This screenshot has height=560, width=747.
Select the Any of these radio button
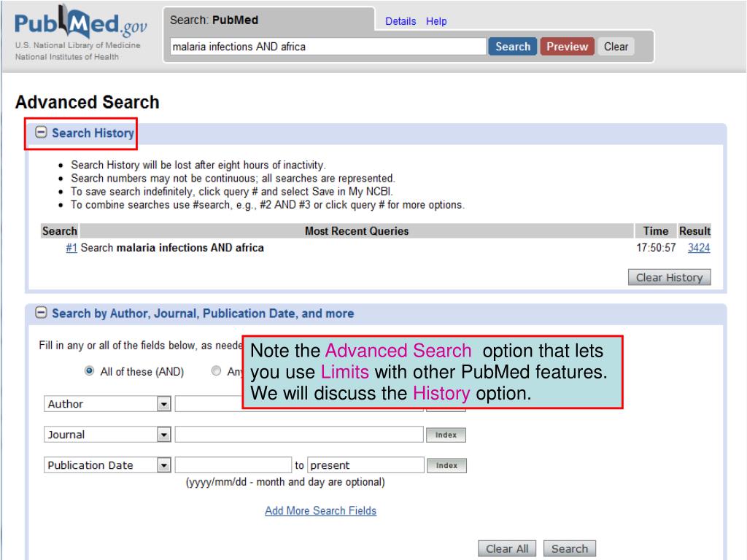click(x=216, y=371)
